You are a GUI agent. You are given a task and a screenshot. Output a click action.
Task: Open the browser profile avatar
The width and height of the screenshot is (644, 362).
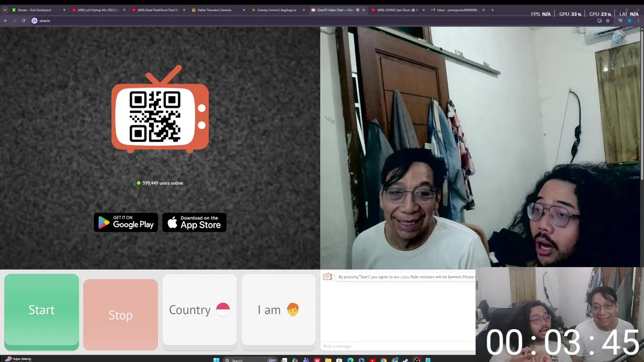(629, 21)
